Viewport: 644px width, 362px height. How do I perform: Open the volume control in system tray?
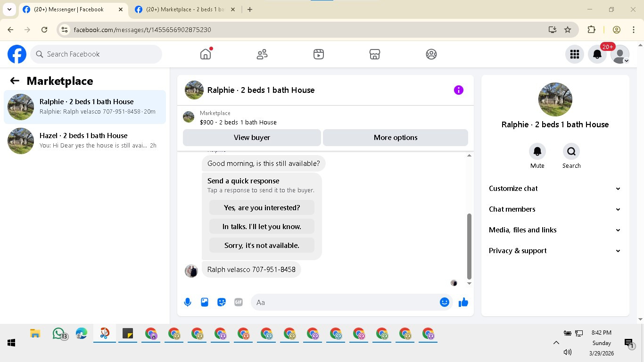click(x=567, y=352)
